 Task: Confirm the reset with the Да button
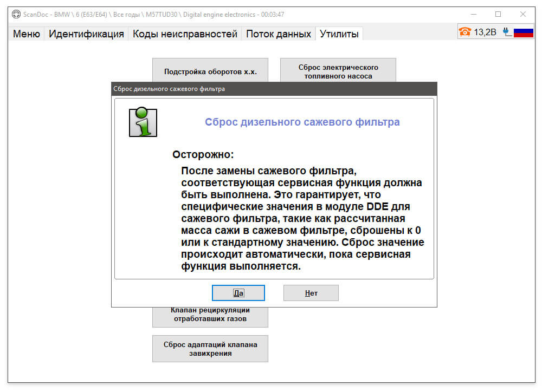(238, 293)
